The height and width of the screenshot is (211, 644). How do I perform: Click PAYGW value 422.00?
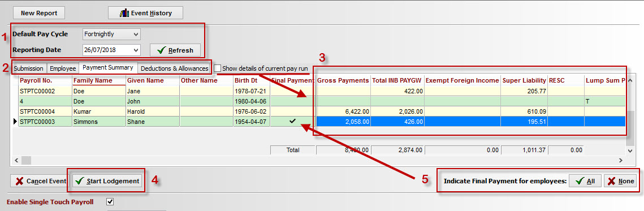tap(397, 91)
